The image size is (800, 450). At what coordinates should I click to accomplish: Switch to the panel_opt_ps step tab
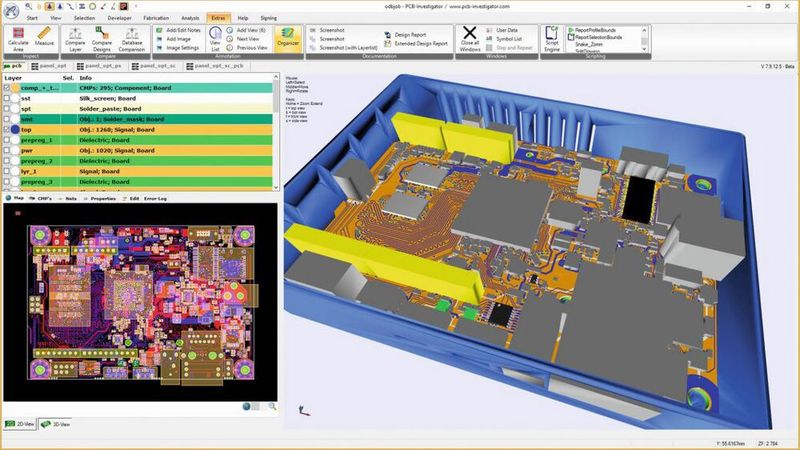[x=99, y=66]
